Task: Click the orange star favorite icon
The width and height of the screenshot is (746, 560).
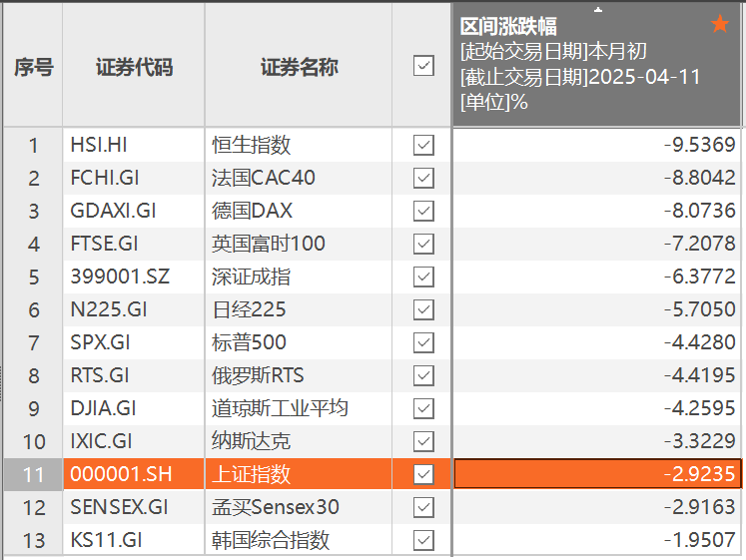Action: [720, 24]
